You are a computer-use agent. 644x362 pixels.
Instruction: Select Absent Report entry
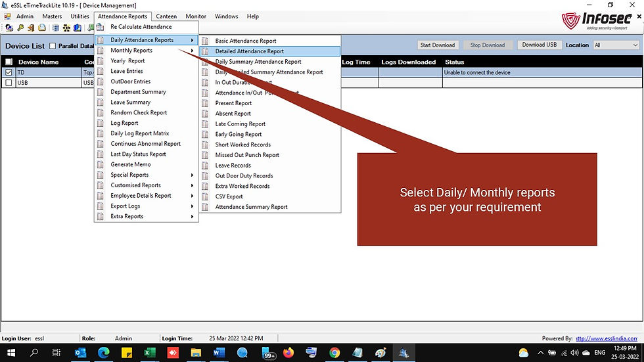270,114
